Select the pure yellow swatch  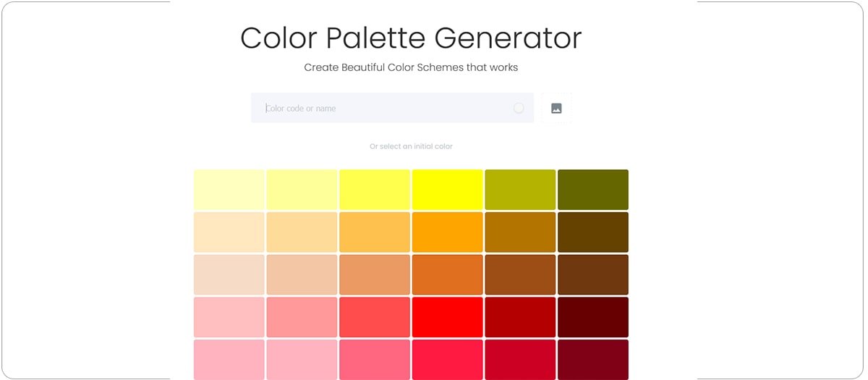tap(448, 190)
